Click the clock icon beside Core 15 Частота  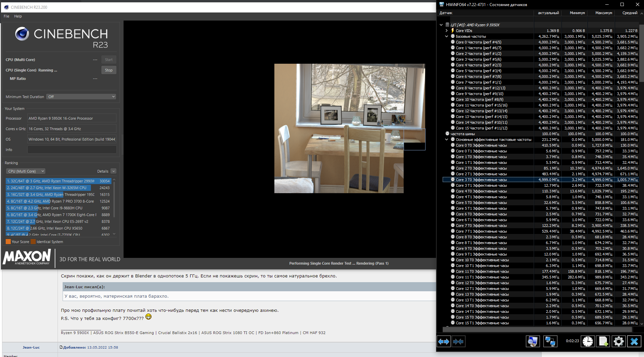pos(453,128)
